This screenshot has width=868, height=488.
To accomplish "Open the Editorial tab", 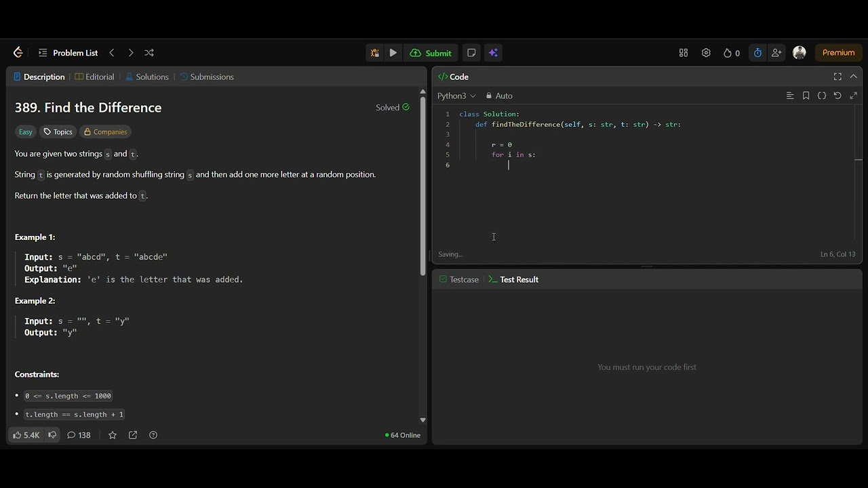I will click(95, 77).
